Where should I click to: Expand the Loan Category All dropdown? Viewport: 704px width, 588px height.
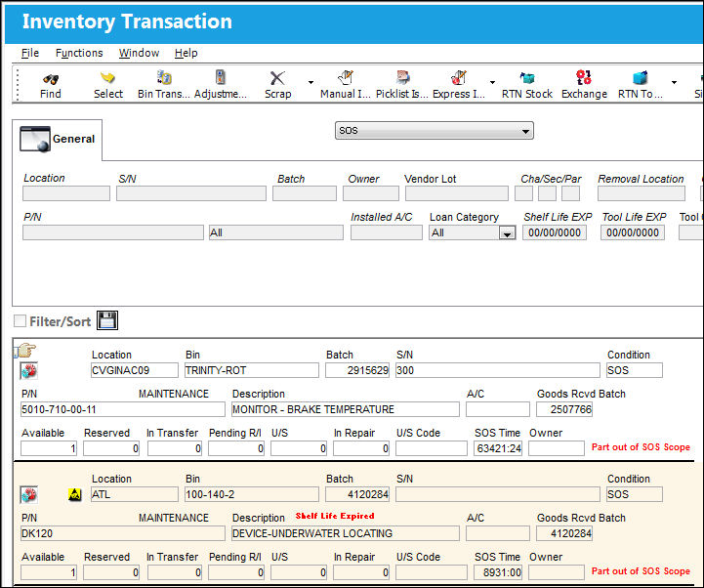(x=507, y=233)
